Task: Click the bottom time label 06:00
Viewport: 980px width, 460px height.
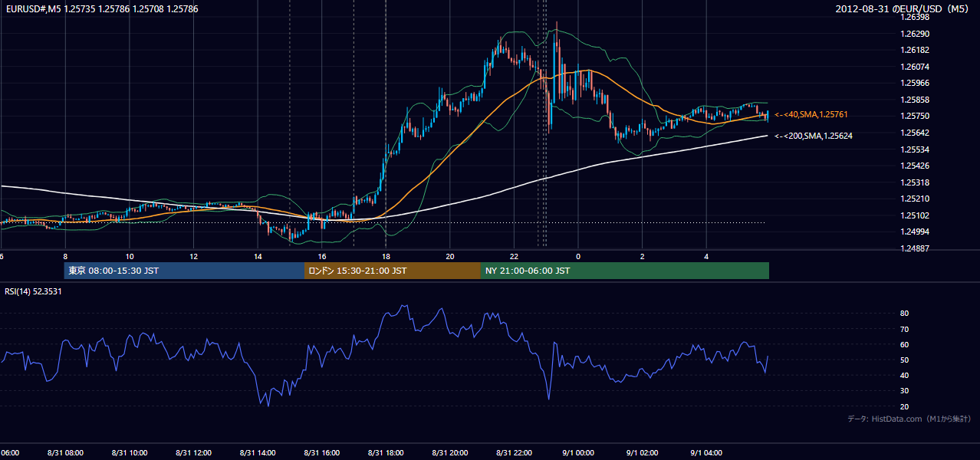Action: click(9, 453)
